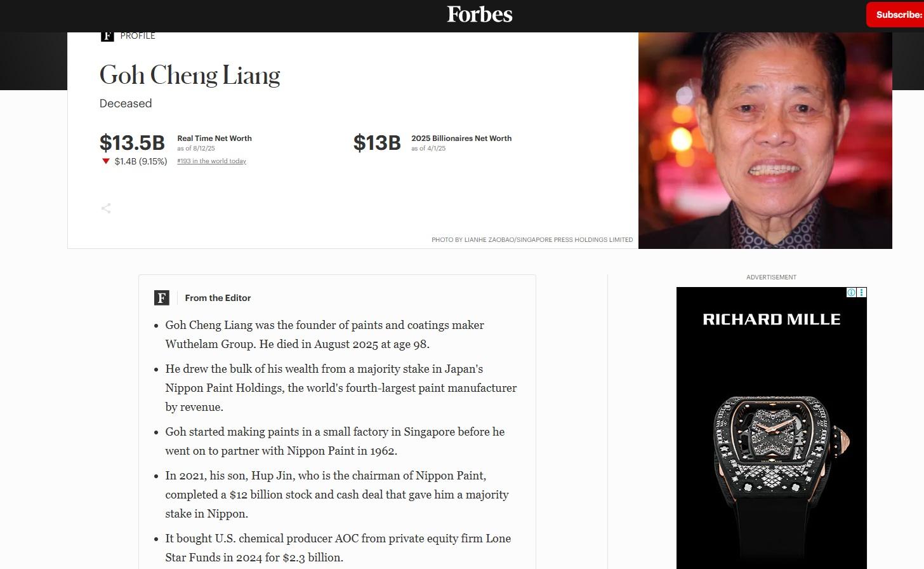
Task: Click the photo credit Lianhe Zaobao caption
Action: [532, 240]
